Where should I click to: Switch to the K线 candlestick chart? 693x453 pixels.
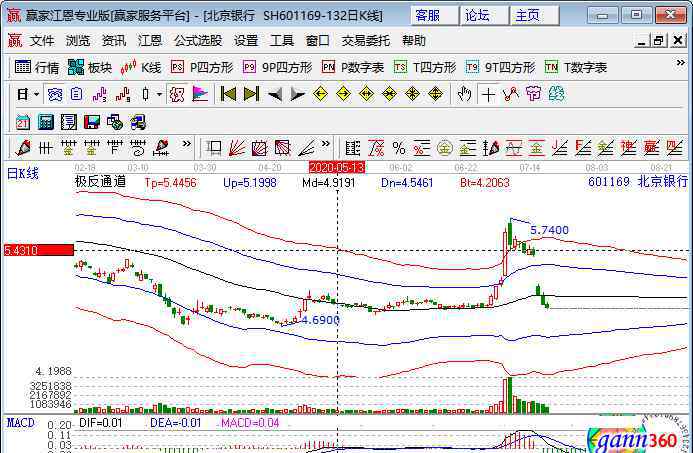[x=141, y=67]
